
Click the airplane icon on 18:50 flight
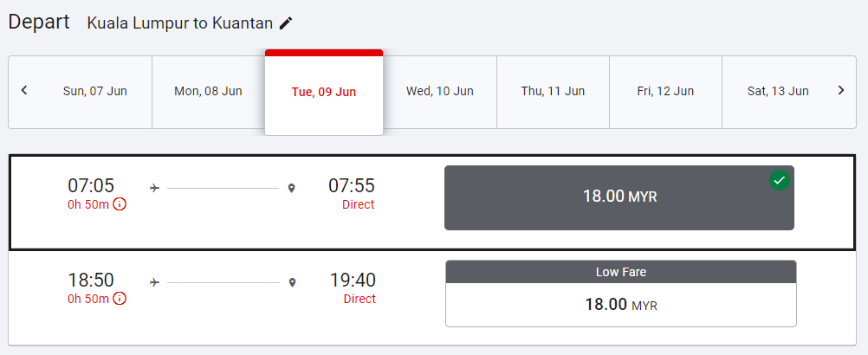pyautogui.click(x=155, y=282)
